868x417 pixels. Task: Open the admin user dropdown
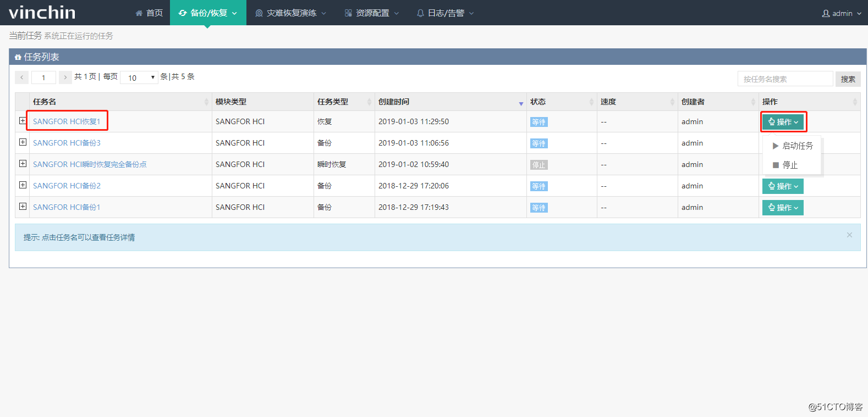tap(842, 13)
